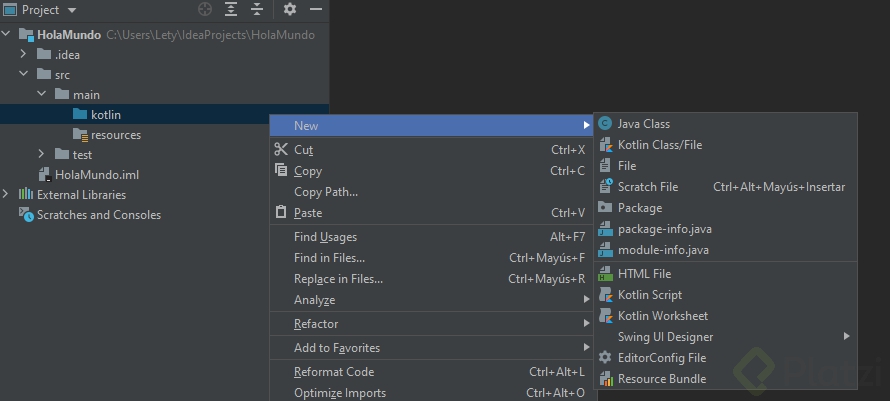Click the .idea folder icon
The height and width of the screenshot is (401, 890).
click(x=44, y=54)
